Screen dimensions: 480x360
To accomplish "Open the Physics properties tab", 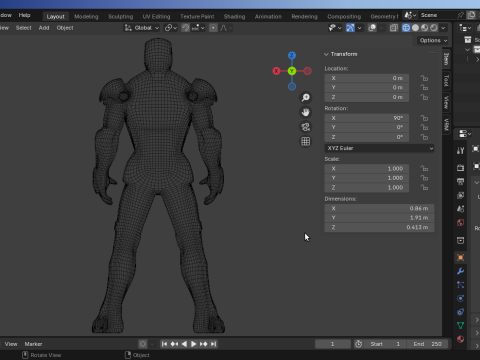I will (x=460, y=298).
